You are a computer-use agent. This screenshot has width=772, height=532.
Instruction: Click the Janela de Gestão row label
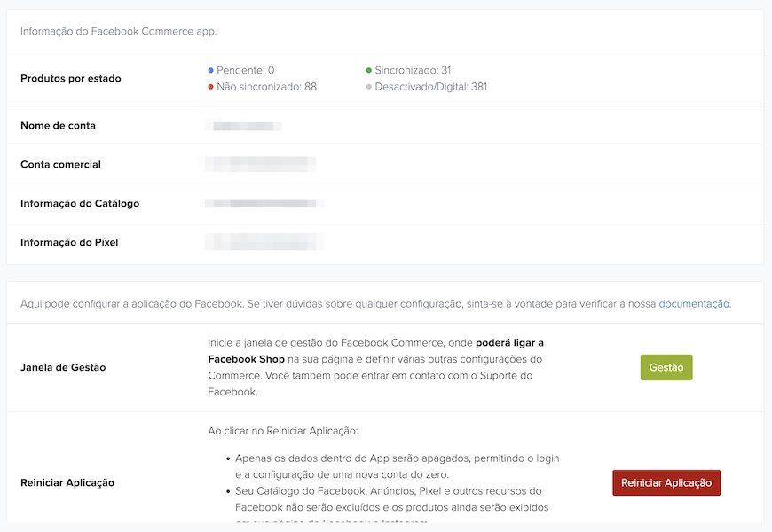tap(63, 367)
